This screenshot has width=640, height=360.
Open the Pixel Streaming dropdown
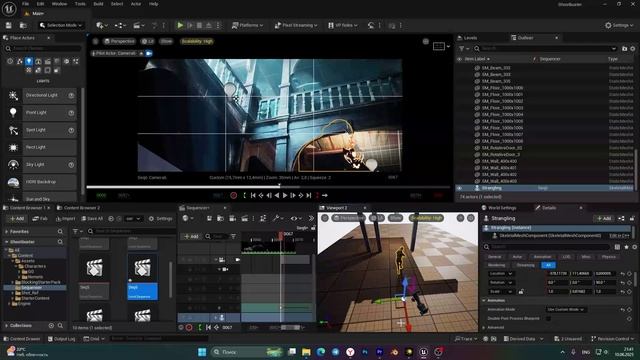pyautogui.click(x=296, y=25)
